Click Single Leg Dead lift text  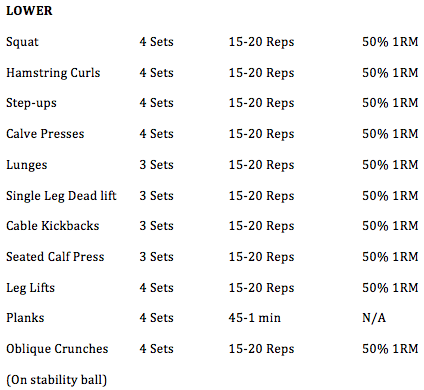(61, 196)
